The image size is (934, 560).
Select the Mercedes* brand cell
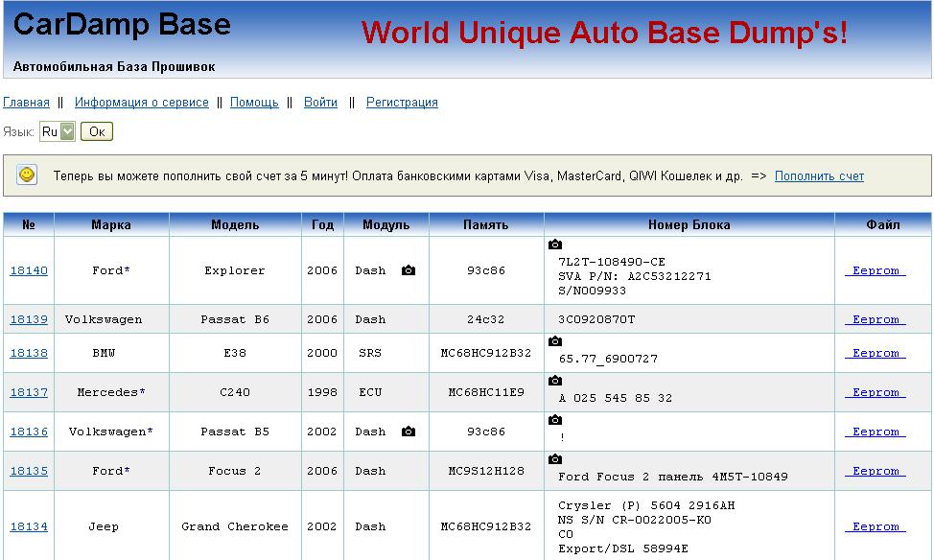111,392
